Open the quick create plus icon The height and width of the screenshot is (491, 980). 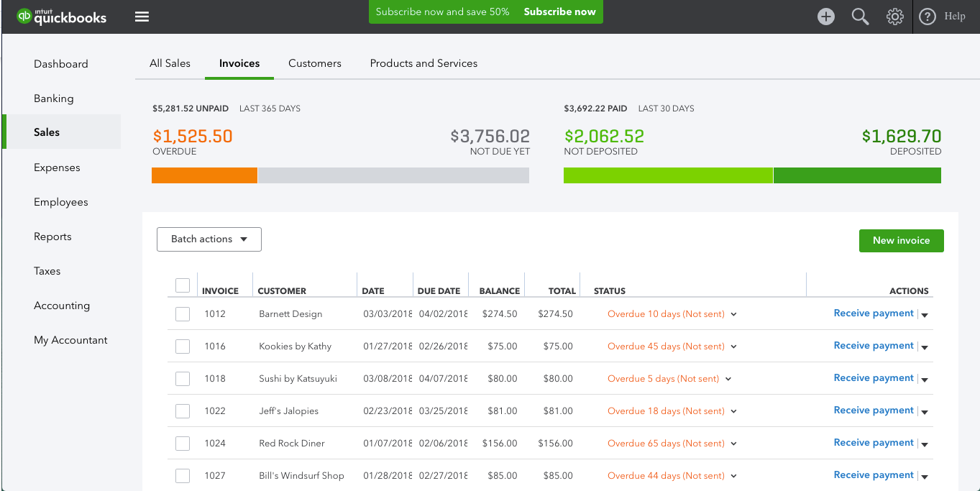coord(825,16)
